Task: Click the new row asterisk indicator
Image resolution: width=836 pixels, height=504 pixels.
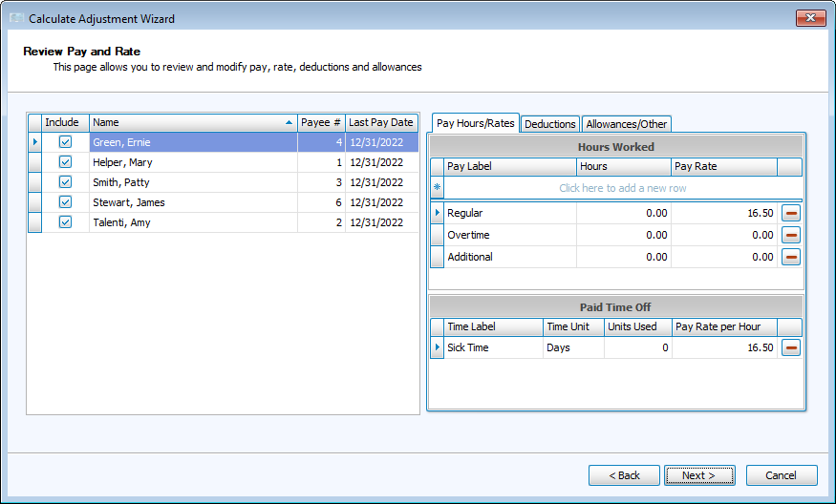Action: 438,188
